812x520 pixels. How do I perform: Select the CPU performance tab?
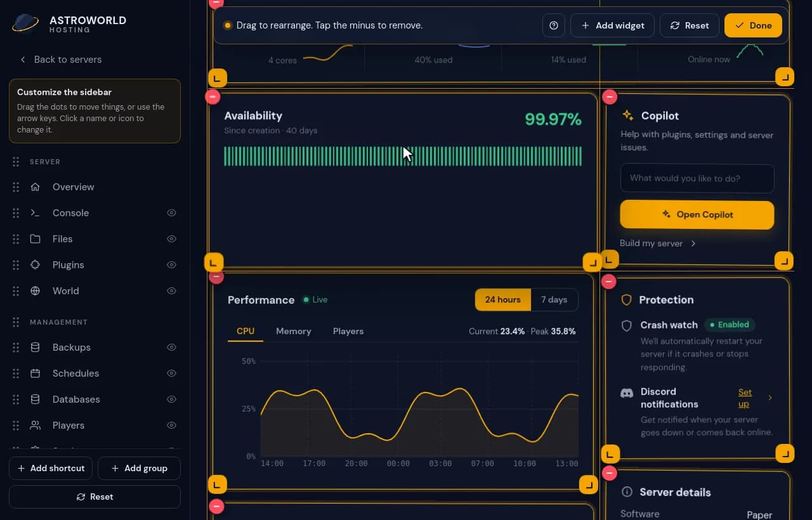[246, 331]
